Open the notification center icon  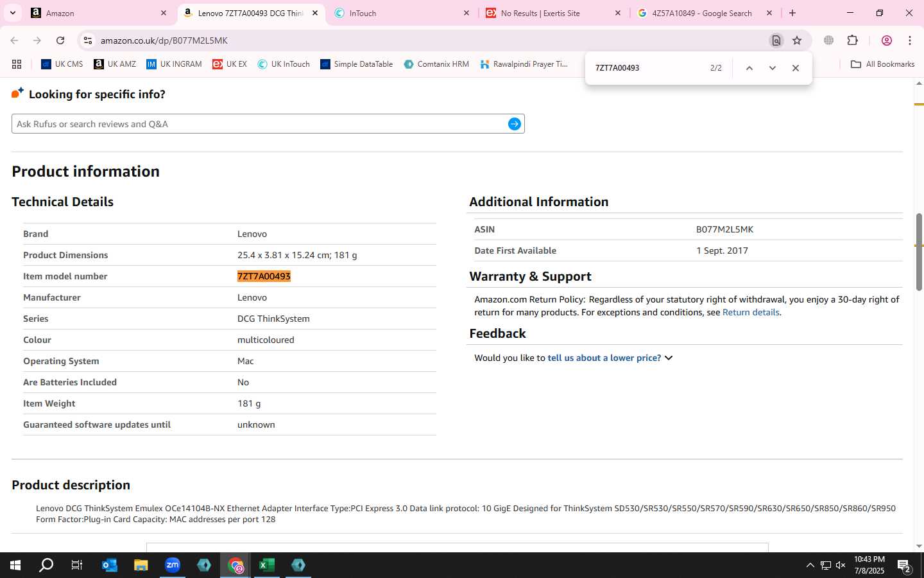pos(904,566)
